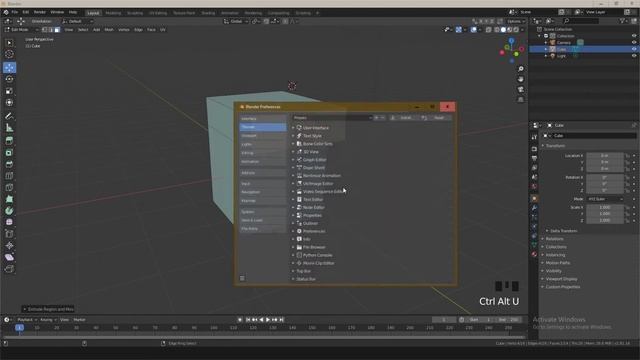640x360 pixels.
Task: Hide the Light object in outliner
Action: (x=634, y=56)
